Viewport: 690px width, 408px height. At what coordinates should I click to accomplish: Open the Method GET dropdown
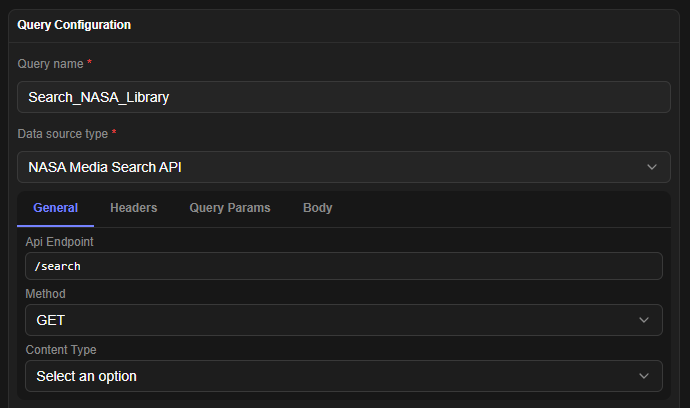coord(344,320)
